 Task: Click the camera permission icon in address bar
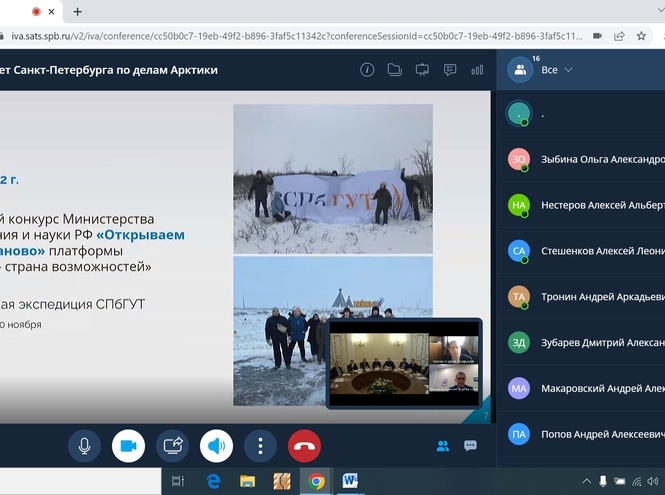point(598,36)
